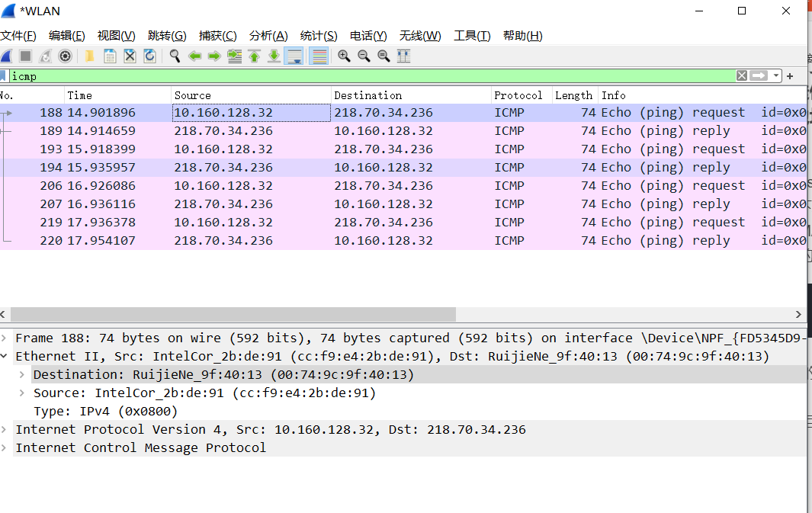Click packet list horizontal scrollbar thumb
This screenshot has height=513, width=812.
coord(233,314)
